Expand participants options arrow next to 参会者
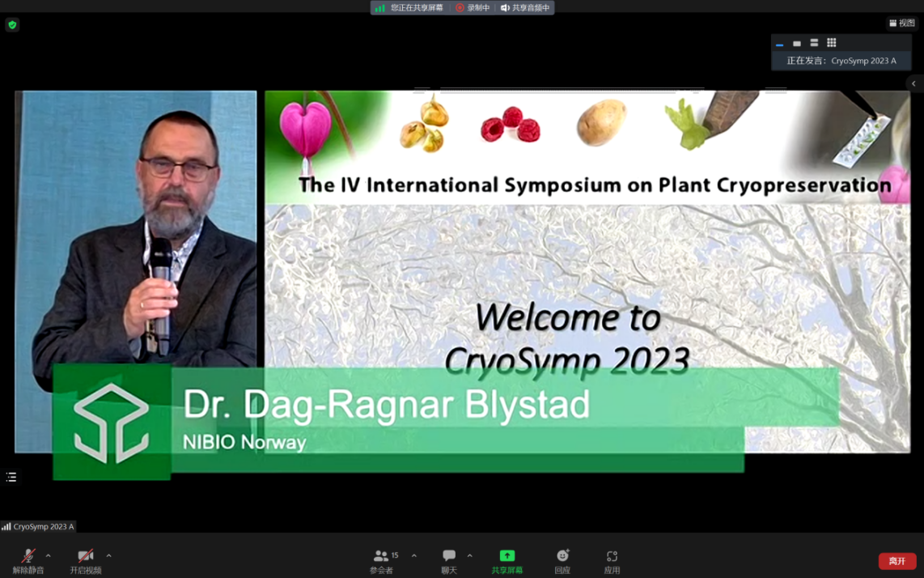Viewport: 924px width, 578px height. pyautogui.click(x=414, y=555)
